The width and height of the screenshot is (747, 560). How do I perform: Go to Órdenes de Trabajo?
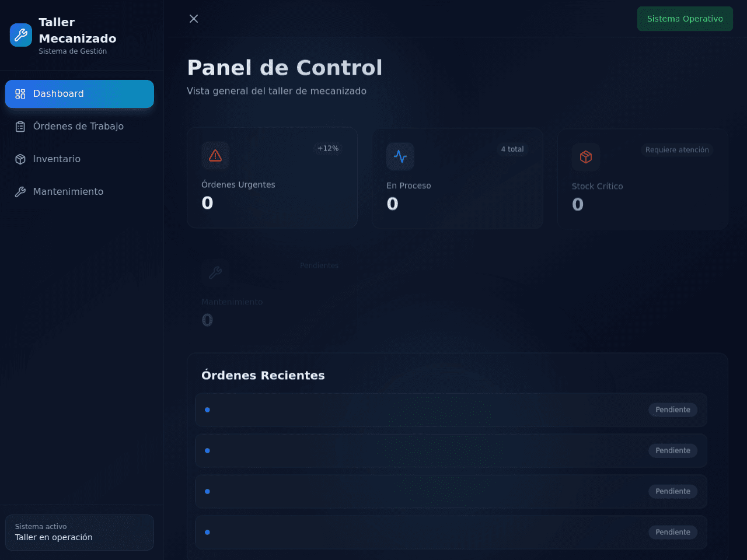(79, 127)
